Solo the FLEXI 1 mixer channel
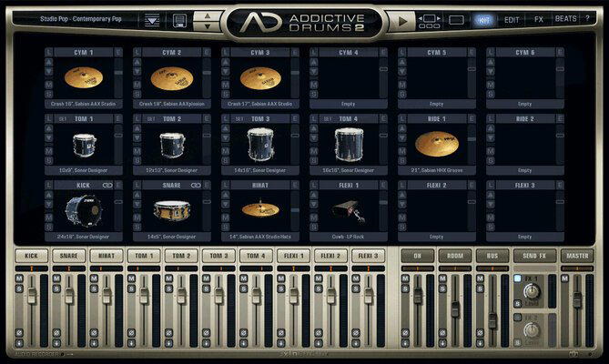 pos(280,288)
